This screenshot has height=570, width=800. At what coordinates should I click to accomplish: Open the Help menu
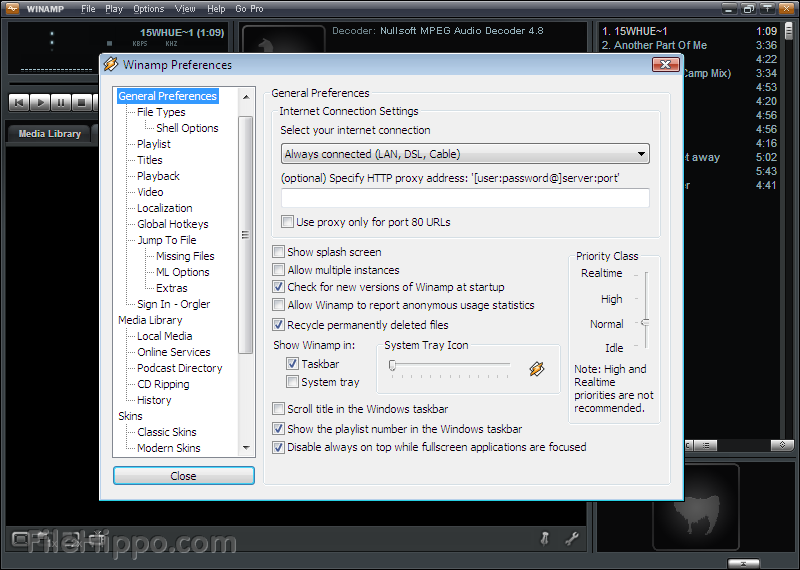(x=216, y=9)
